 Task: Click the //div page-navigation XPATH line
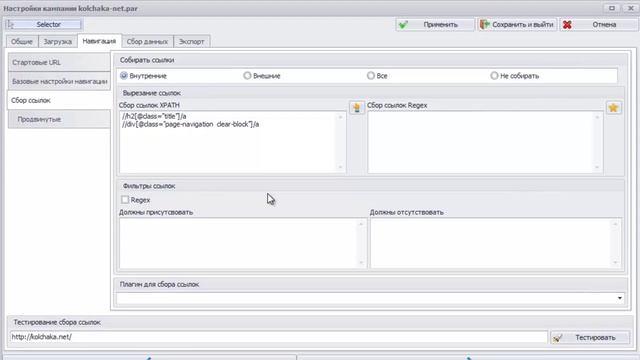[x=190, y=124]
